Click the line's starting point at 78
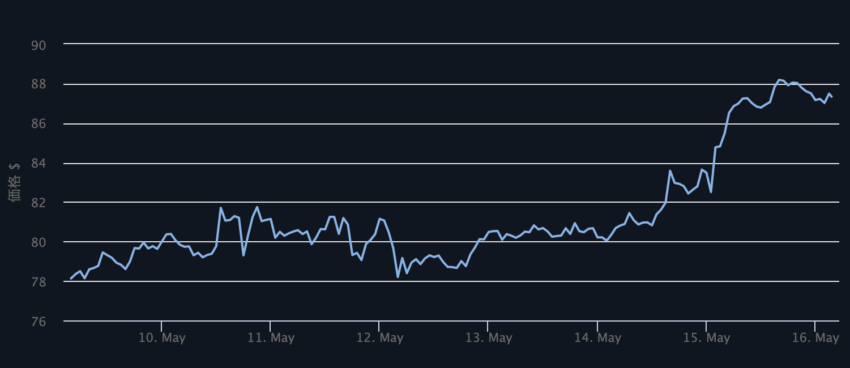The height and width of the screenshot is (368, 850). tap(71, 279)
